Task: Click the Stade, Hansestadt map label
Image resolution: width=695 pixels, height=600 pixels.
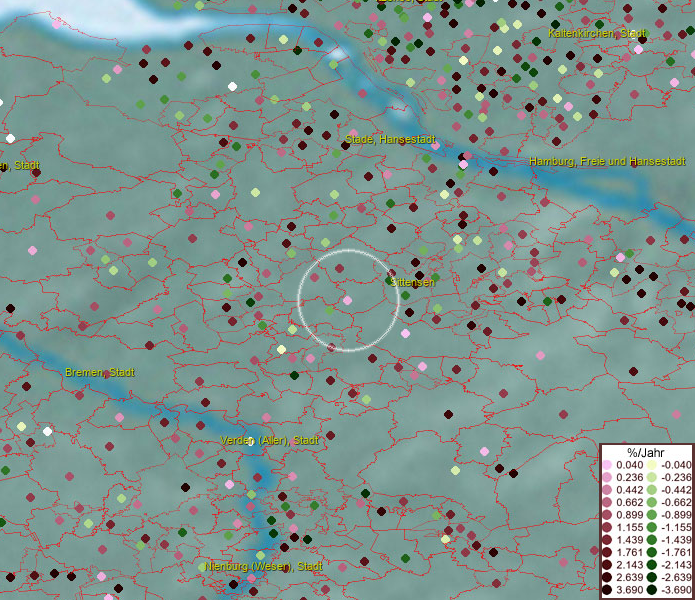Action: coord(389,139)
